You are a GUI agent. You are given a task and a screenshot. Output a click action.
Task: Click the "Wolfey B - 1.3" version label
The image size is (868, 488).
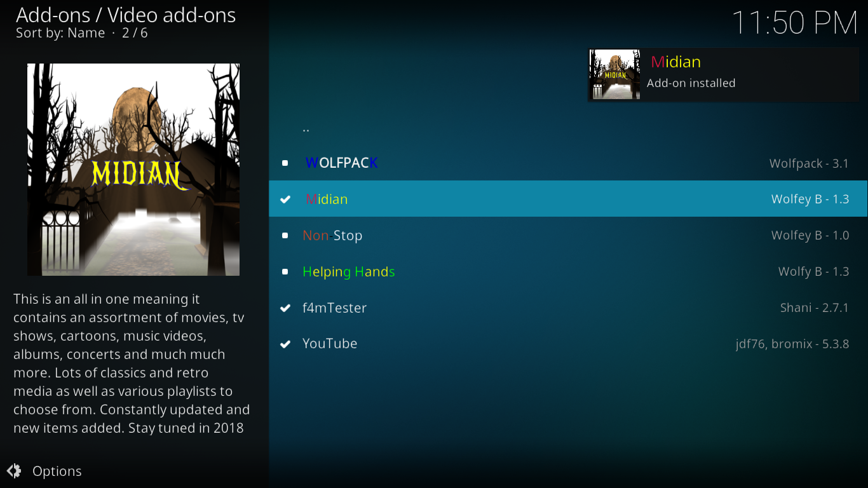pos(810,199)
